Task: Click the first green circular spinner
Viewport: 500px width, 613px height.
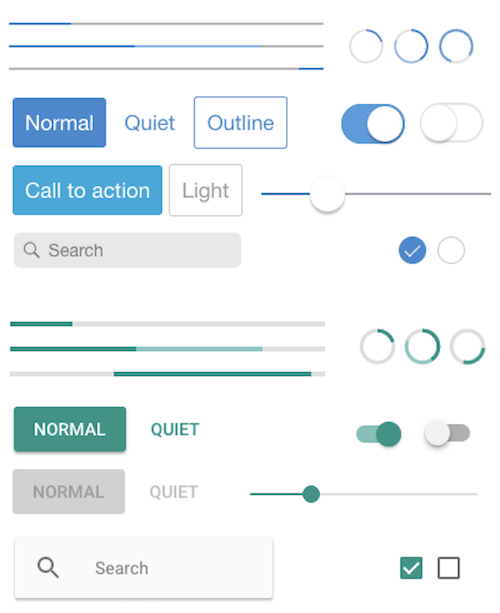Action: [377, 346]
